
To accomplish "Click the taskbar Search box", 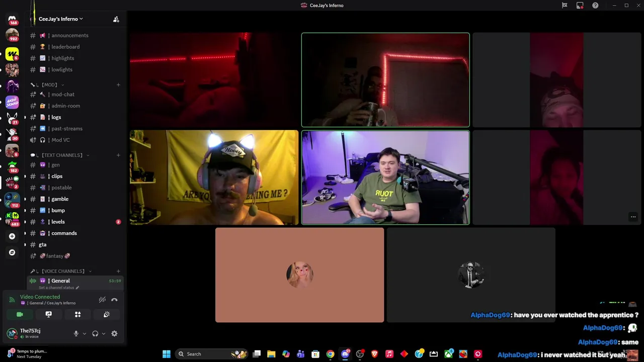I will [x=212, y=354].
